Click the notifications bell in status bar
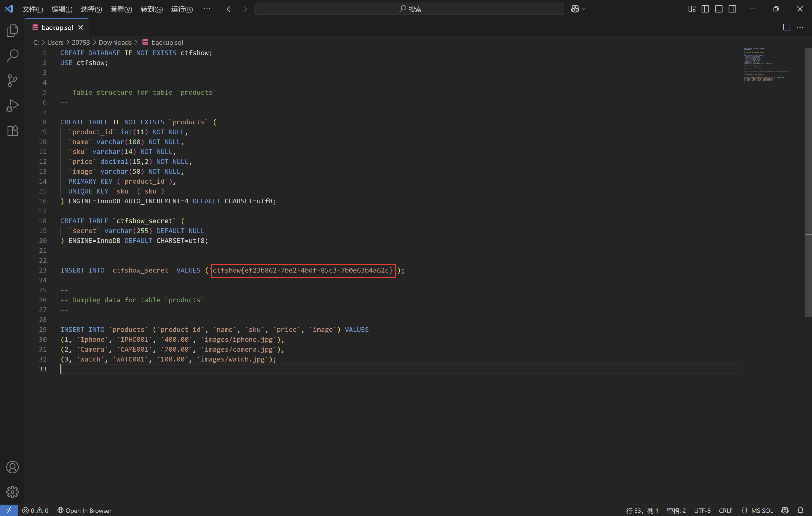The height and width of the screenshot is (516, 812). pyautogui.click(x=801, y=510)
